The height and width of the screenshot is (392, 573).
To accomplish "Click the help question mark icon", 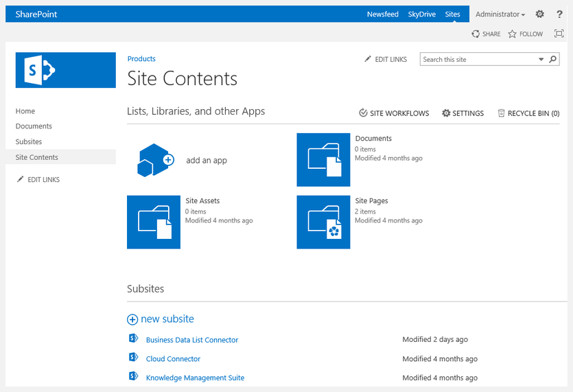I will tap(559, 14).
